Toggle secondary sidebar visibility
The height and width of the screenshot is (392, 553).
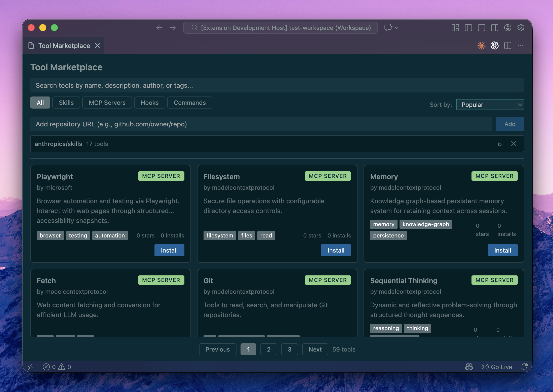click(x=494, y=28)
